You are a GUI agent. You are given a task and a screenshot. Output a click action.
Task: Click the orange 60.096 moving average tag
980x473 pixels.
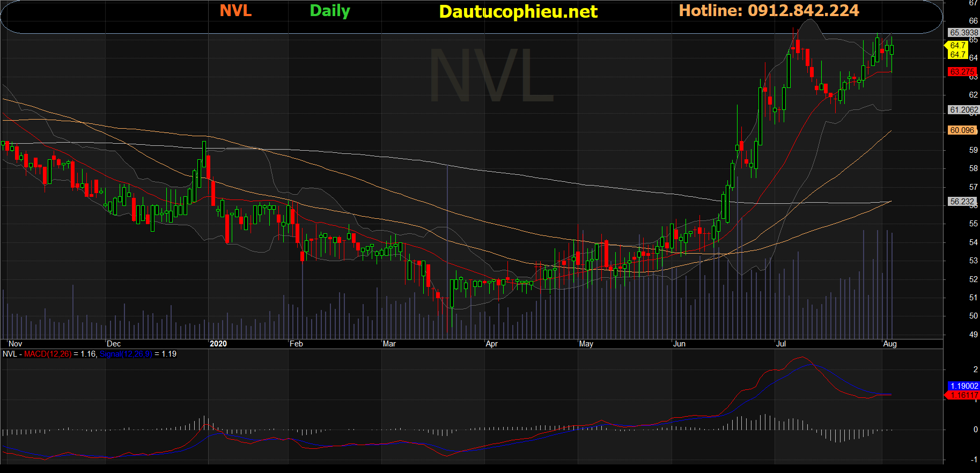click(962, 130)
